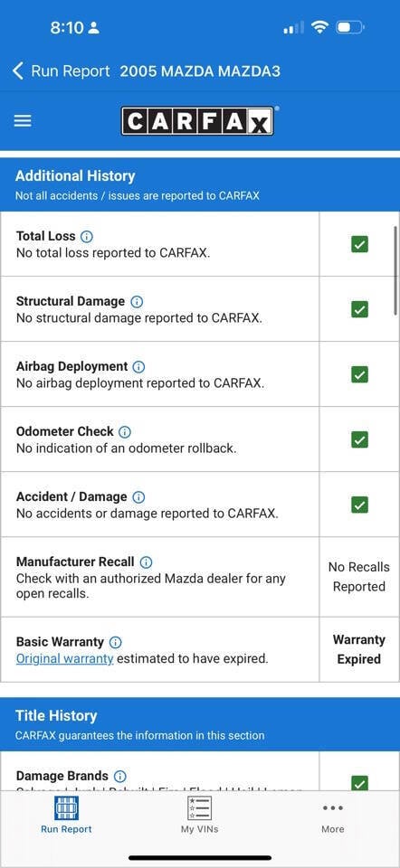
Task: Tap the Structural Damage info icon
Action: (137, 302)
